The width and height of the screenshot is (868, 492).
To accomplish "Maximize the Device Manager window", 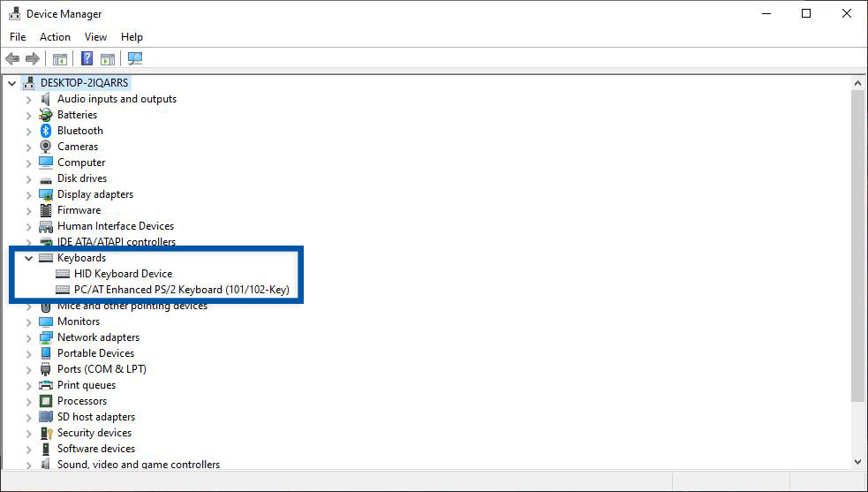I will pyautogui.click(x=806, y=14).
